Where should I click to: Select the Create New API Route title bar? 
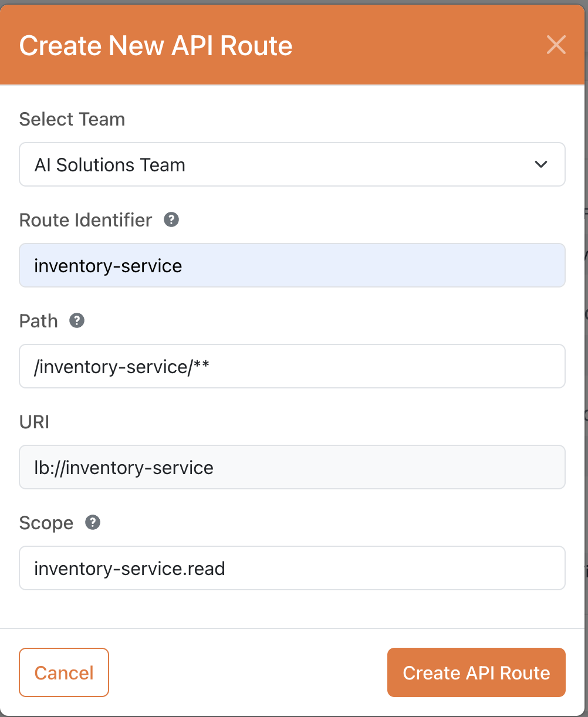pyautogui.click(x=156, y=45)
